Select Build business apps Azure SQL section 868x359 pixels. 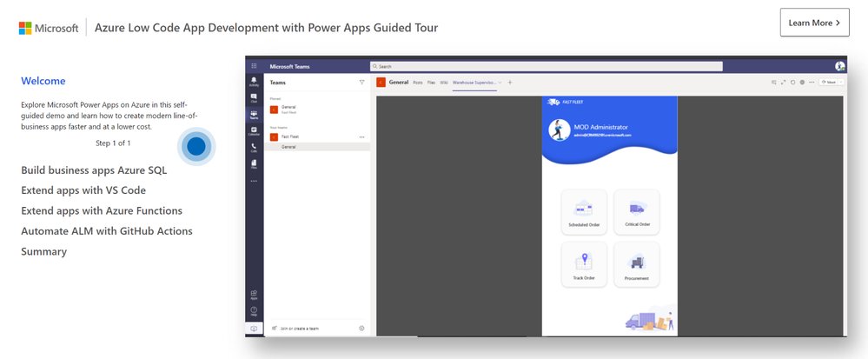pos(94,170)
